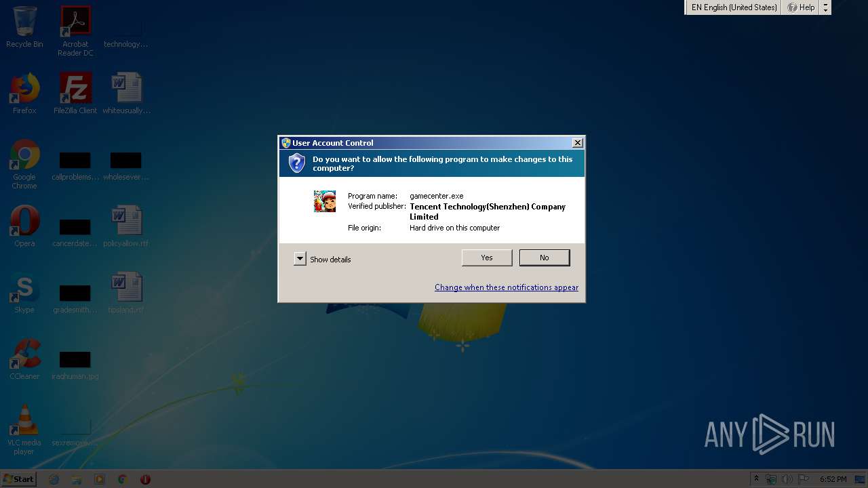Click 'Hard drive on this computer' text
This screenshot has width=868, height=488.
click(x=455, y=228)
